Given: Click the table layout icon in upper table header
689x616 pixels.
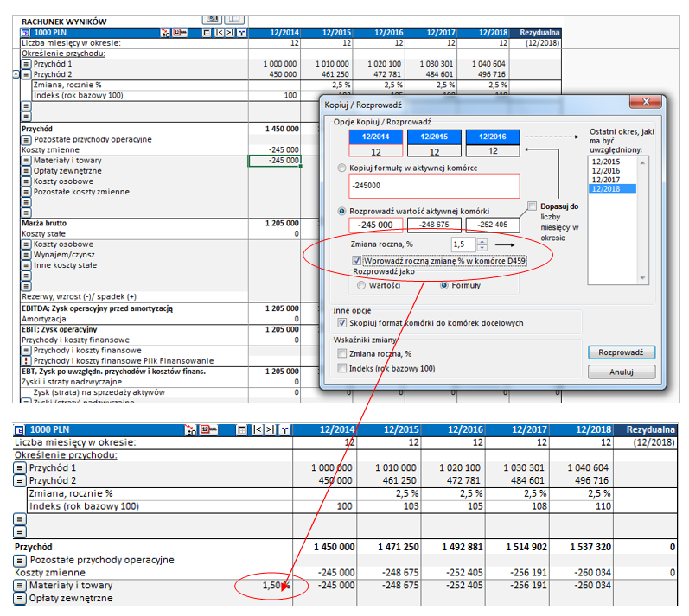Looking at the screenshot, I should click(x=207, y=33).
